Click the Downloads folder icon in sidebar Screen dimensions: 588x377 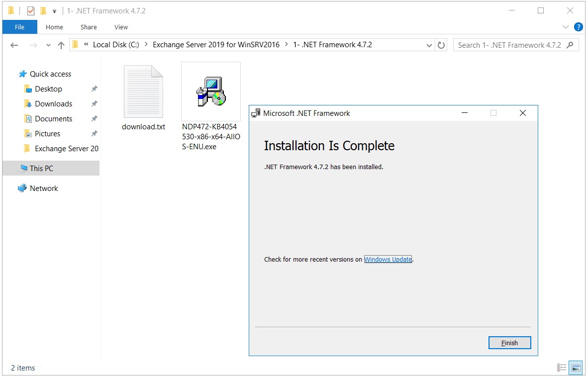[28, 104]
